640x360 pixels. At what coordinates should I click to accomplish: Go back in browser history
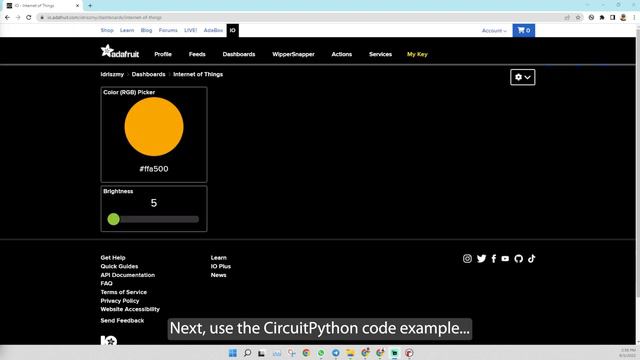tap(7, 18)
